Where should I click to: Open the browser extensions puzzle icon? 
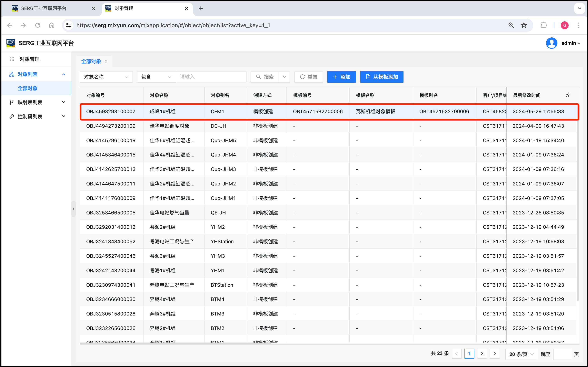[543, 25]
